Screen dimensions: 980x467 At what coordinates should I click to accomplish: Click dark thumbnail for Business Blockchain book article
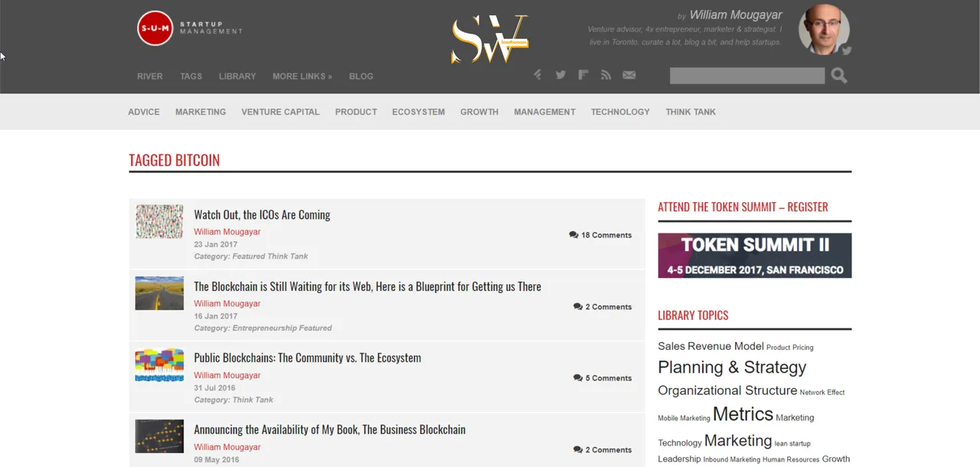click(159, 436)
